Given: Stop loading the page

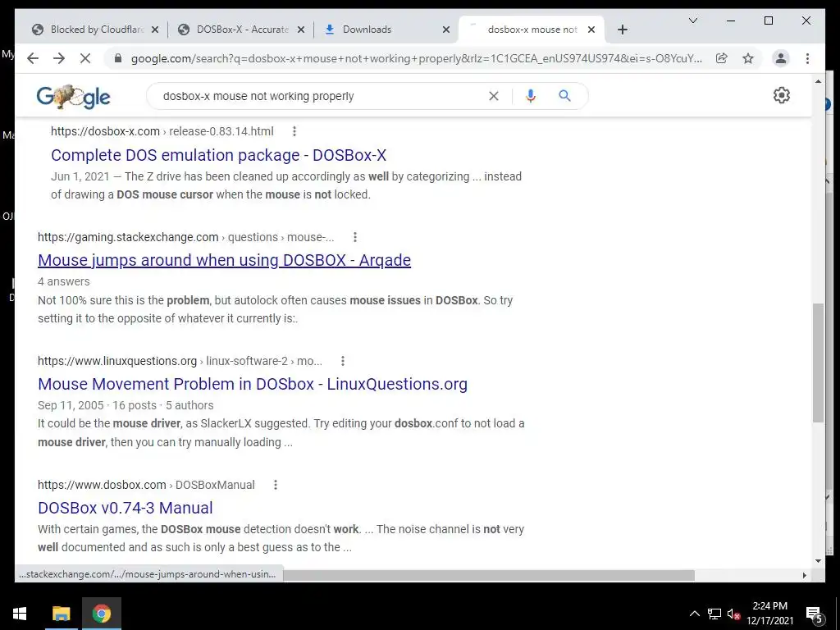Looking at the screenshot, I should 85,58.
